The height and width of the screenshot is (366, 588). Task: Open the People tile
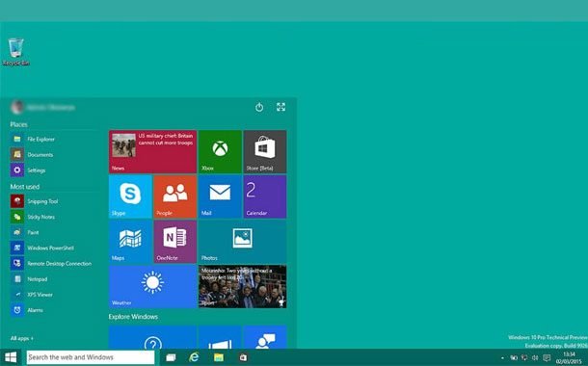(175, 196)
